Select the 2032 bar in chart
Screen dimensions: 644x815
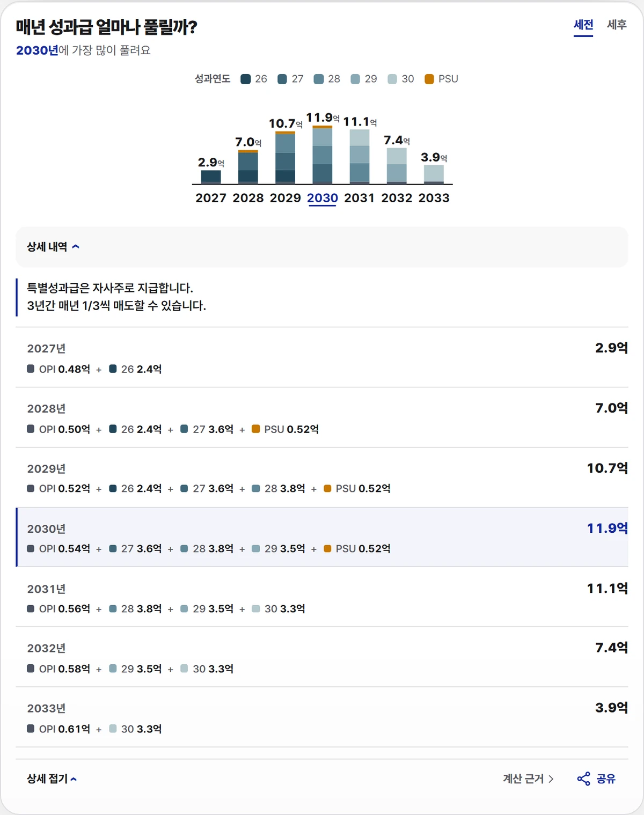[x=397, y=166]
